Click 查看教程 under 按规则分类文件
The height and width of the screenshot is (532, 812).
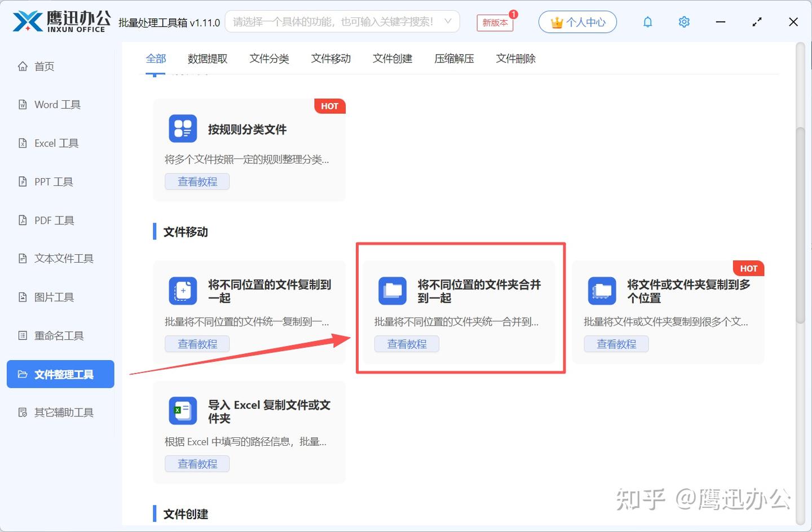(x=197, y=181)
